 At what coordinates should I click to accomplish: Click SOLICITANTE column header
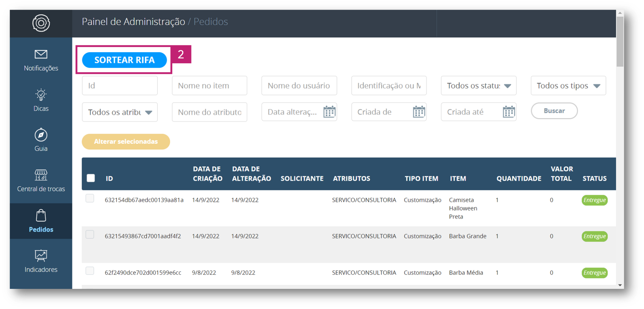(x=302, y=178)
